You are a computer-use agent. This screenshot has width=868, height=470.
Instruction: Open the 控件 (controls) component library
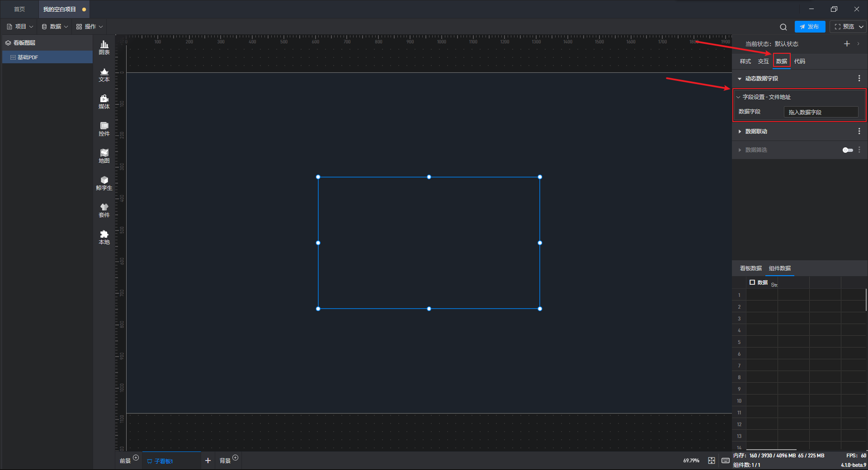pyautogui.click(x=104, y=129)
